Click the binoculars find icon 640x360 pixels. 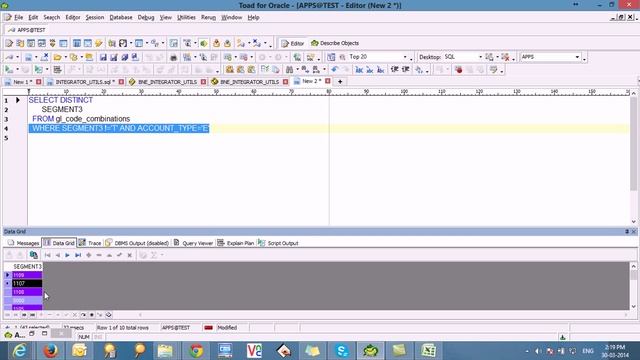tap(289, 70)
